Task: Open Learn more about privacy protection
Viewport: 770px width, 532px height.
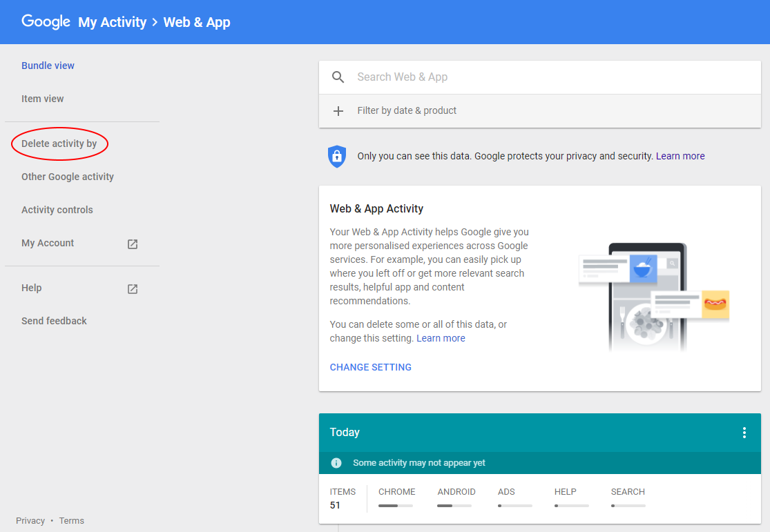Action: click(x=680, y=156)
